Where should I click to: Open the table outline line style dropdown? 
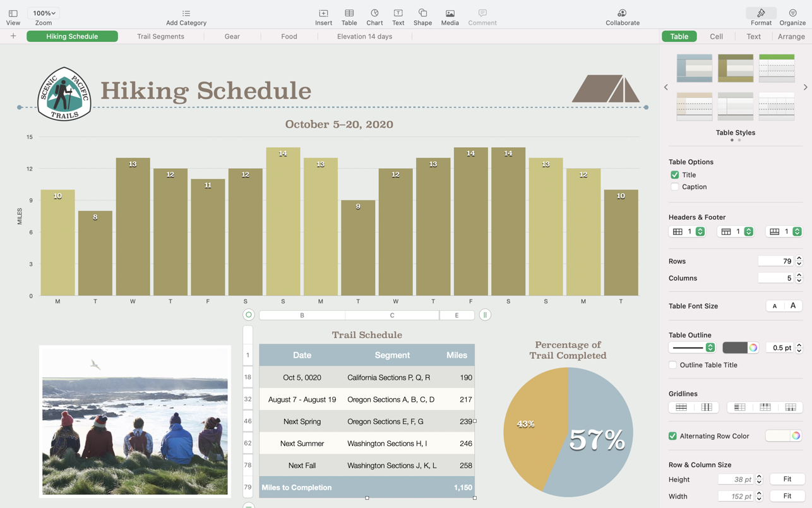pyautogui.click(x=692, y=348)
